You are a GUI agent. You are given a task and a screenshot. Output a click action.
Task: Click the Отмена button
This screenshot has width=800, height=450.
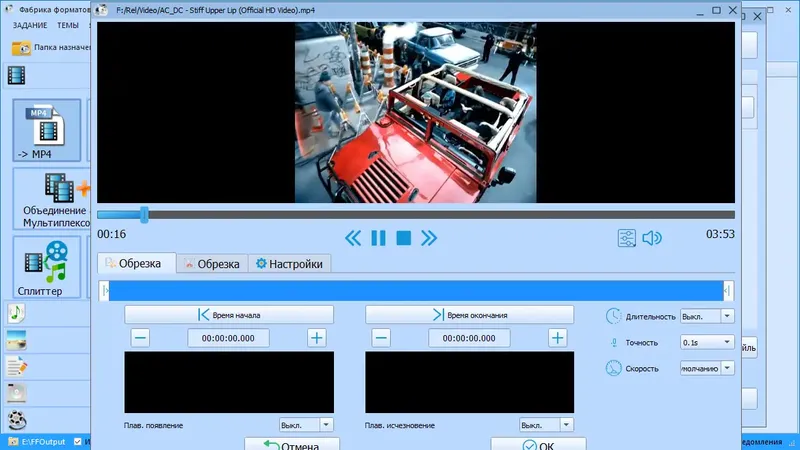pos(292,445)
